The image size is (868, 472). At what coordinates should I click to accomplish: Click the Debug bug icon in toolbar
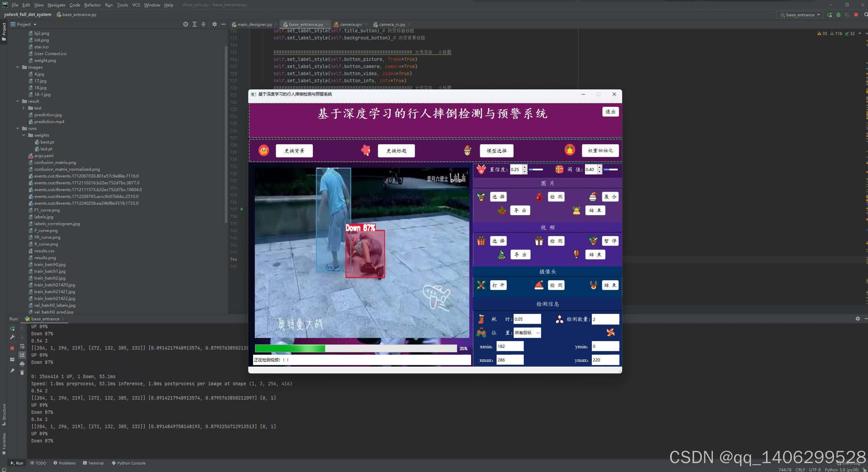tap(838, 15)
